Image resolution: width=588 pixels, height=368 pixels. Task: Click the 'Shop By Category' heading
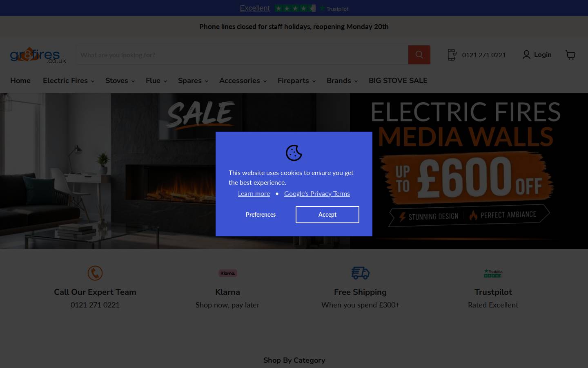point(294,360)
